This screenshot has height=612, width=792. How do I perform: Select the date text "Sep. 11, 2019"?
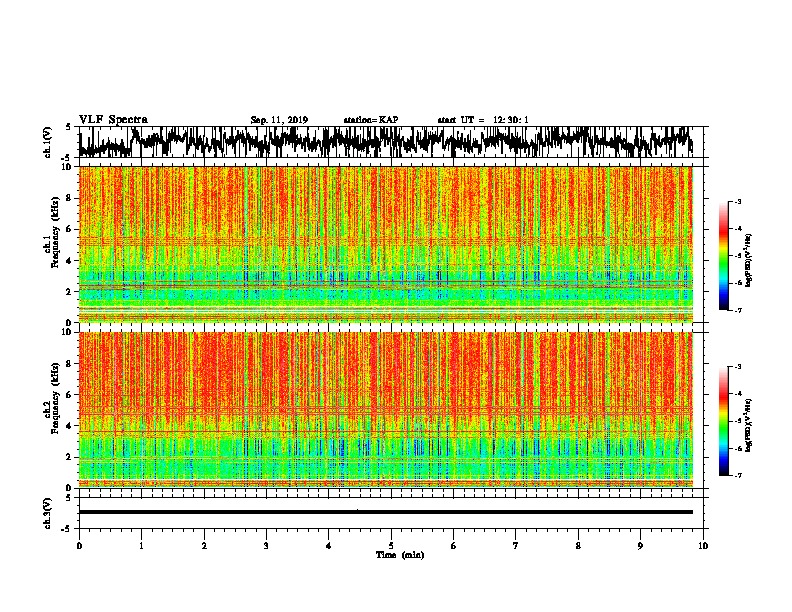tap(279, 120)
